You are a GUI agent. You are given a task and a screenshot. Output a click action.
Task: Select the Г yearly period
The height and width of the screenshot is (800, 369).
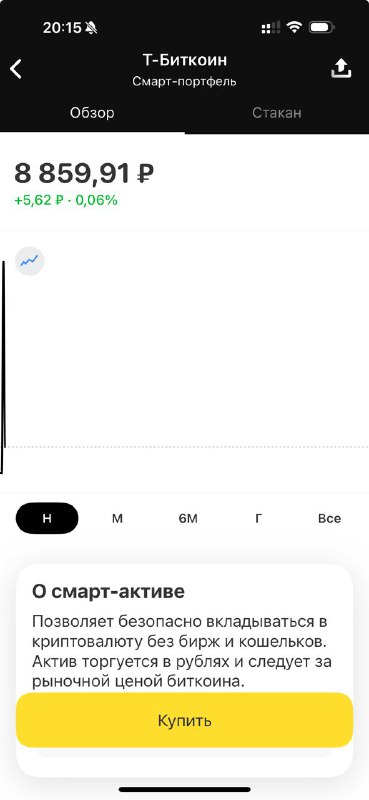click(259, 518)
